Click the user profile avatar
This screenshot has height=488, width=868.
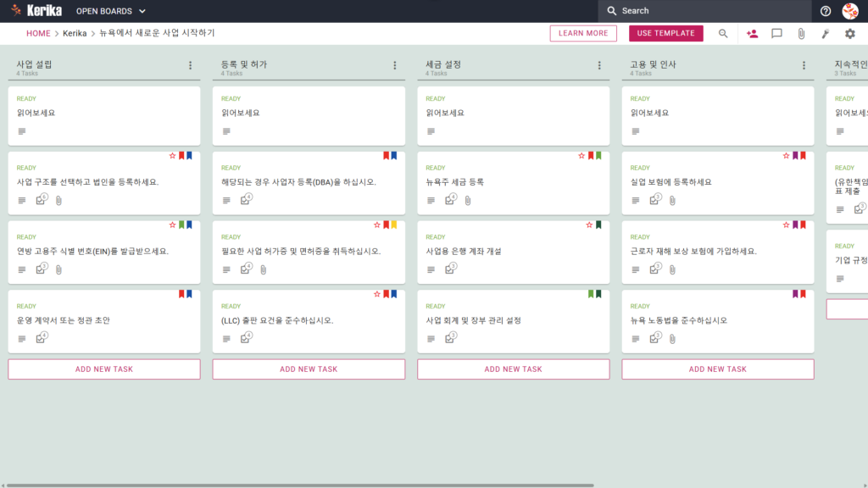(x=849, y=10)
